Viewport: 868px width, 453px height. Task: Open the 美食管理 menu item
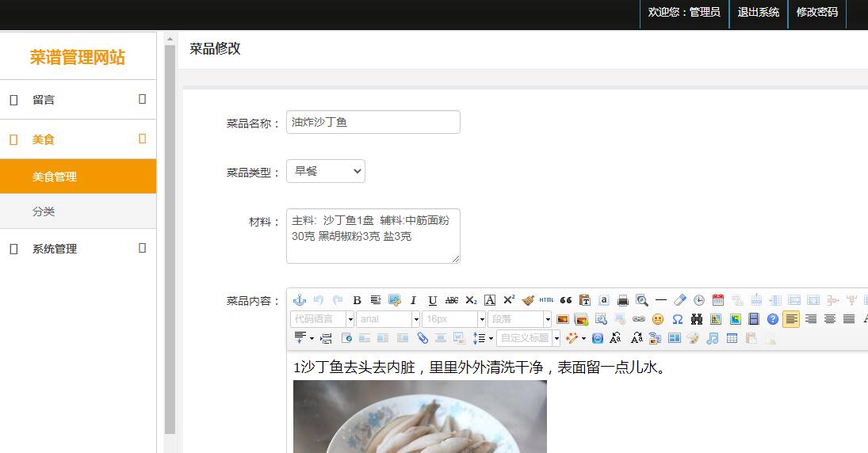[x=78, y=177]
